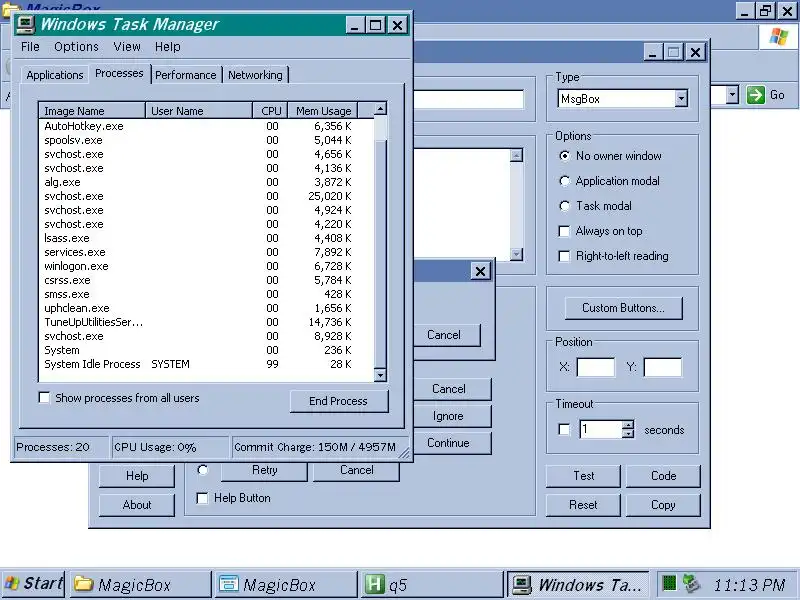
Task: Select the services.exe process row
Action: click(x=206, y=252)
